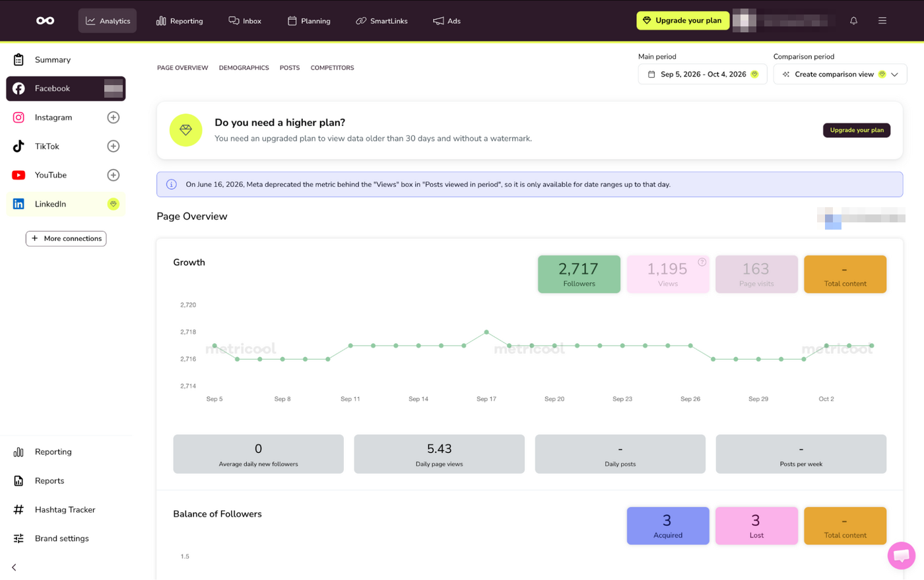
Task: Add an Instagram connection with plus icon
Action: (114, 117)
